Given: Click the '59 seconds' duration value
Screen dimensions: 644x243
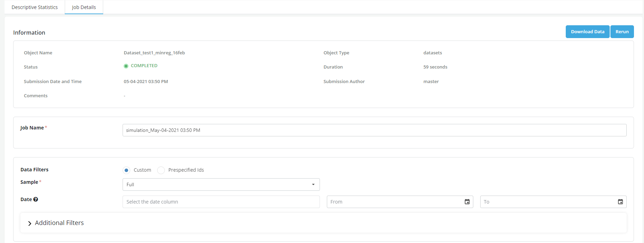Looking at the screenshot, I should coord(435,67).
